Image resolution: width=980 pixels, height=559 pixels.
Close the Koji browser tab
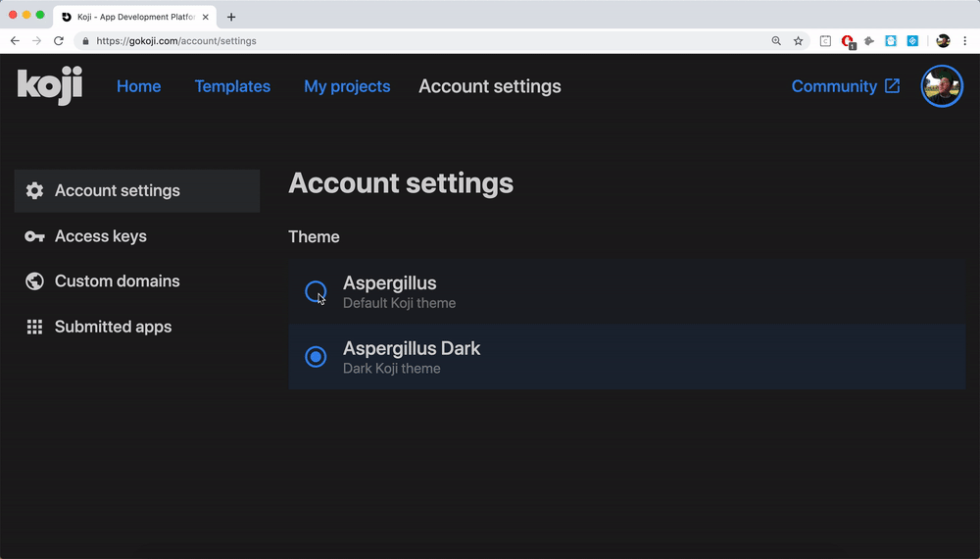(206, 17)
